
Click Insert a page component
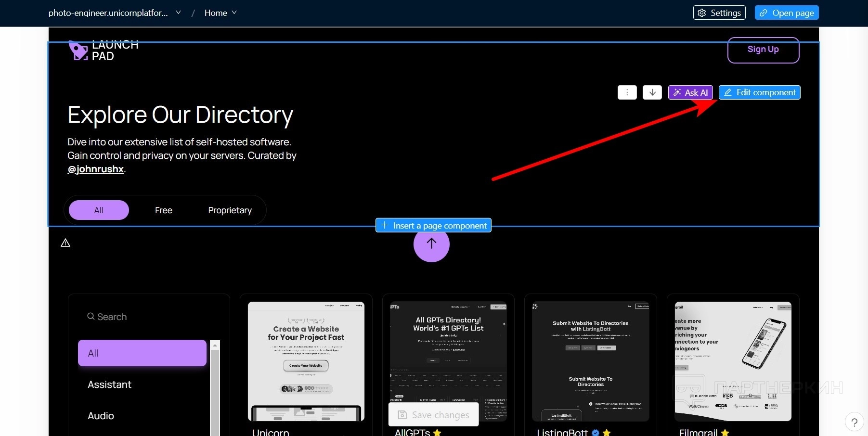[433, 225]
